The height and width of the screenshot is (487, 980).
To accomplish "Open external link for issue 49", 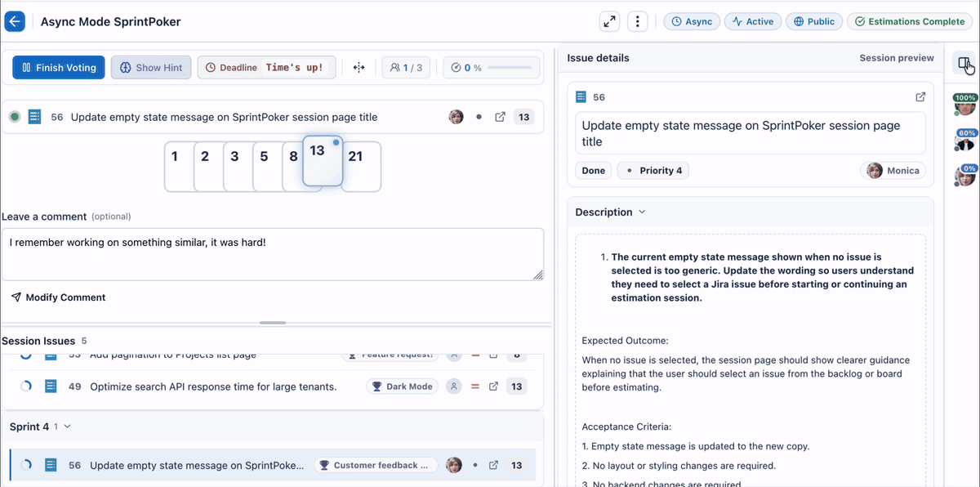I will pyautogui.click(x=493, y=386).
